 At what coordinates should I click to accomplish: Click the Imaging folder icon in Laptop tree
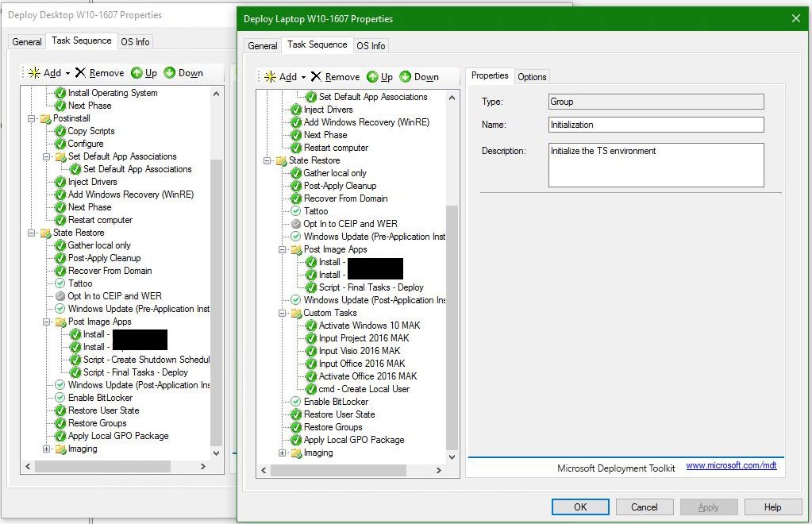pos(296,453)
